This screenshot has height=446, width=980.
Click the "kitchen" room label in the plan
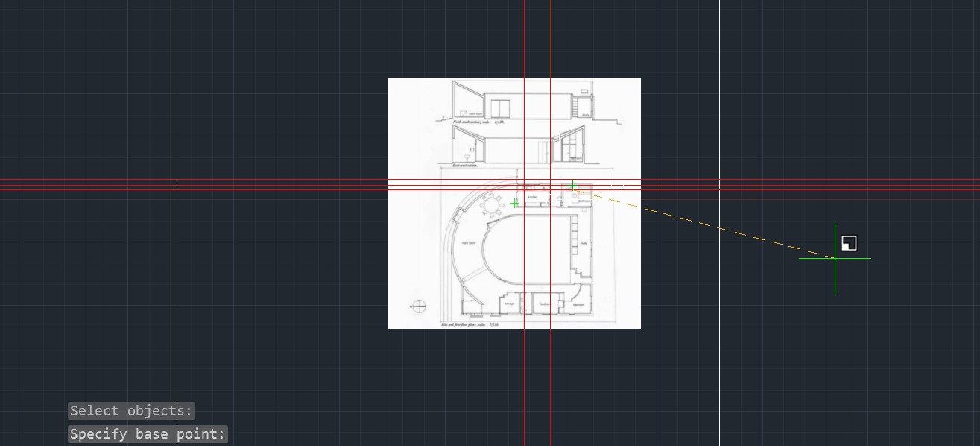pos(533,197)
